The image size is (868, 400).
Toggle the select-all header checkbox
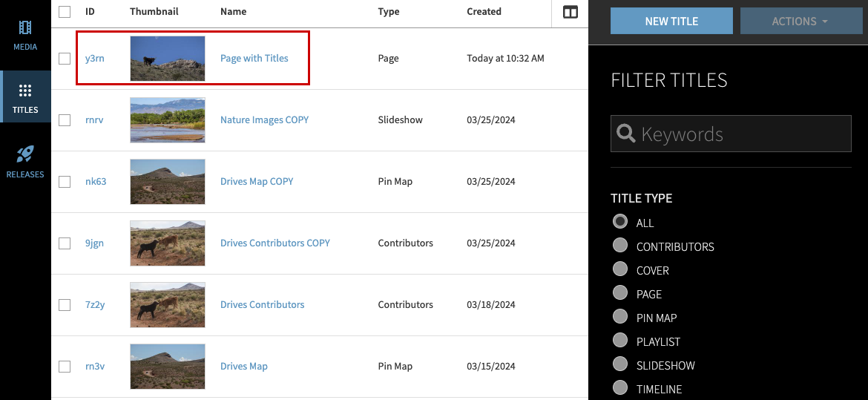[x=65, y=12]
